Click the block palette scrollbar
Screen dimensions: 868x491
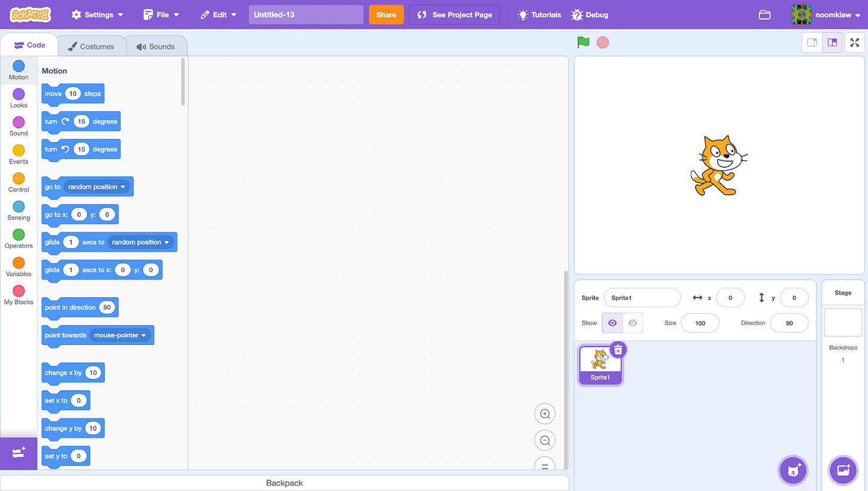[x=183, y=82]
